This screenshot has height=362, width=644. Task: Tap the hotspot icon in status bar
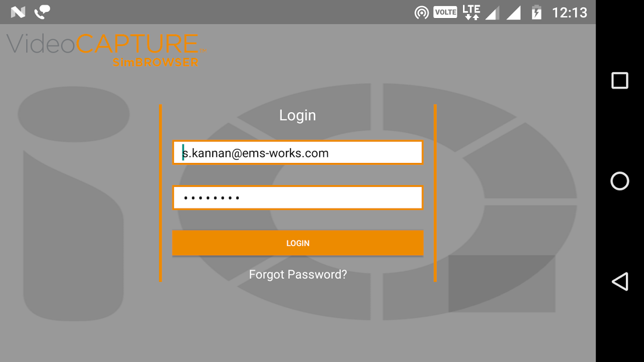tap(422, 13)
